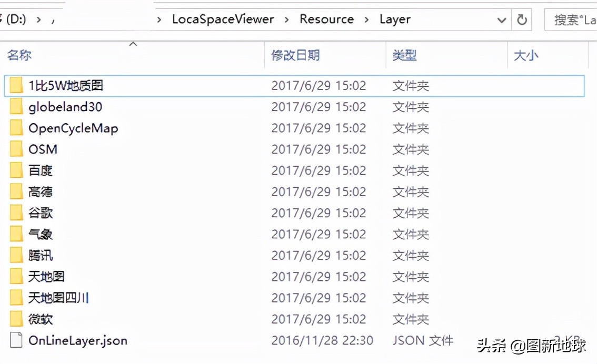Select the 谷歌 folder icon
This screenshot has width=597, height=364.
tap(16, 213)
